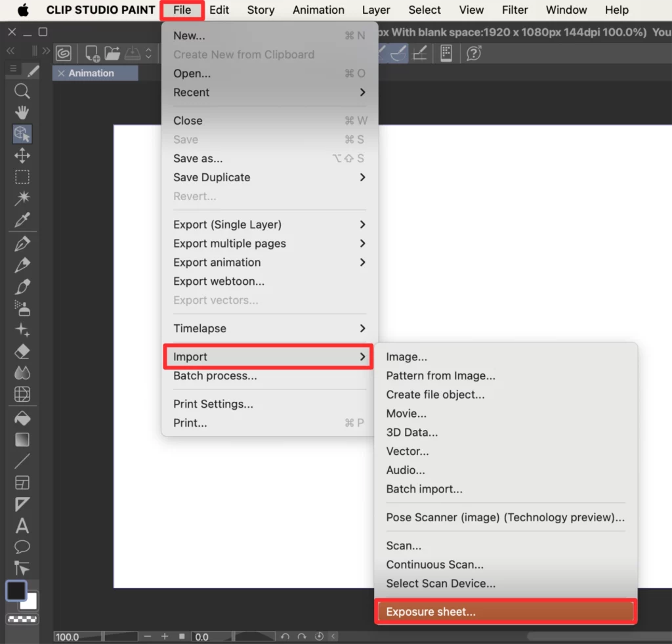Click Export webtoon... menu entry
This screenshot has width=672, height=644.
pos(270,281)
